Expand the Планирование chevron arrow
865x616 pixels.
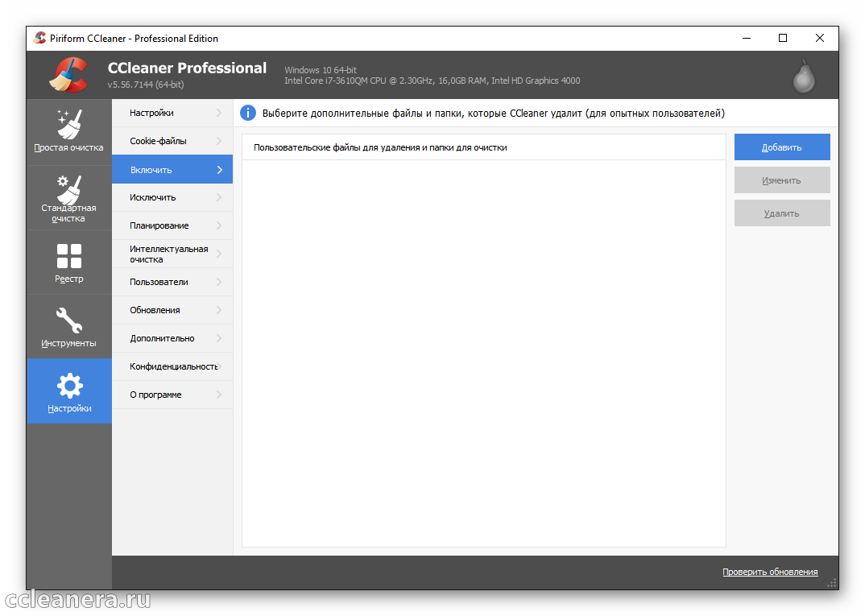(x=219, y=225)
